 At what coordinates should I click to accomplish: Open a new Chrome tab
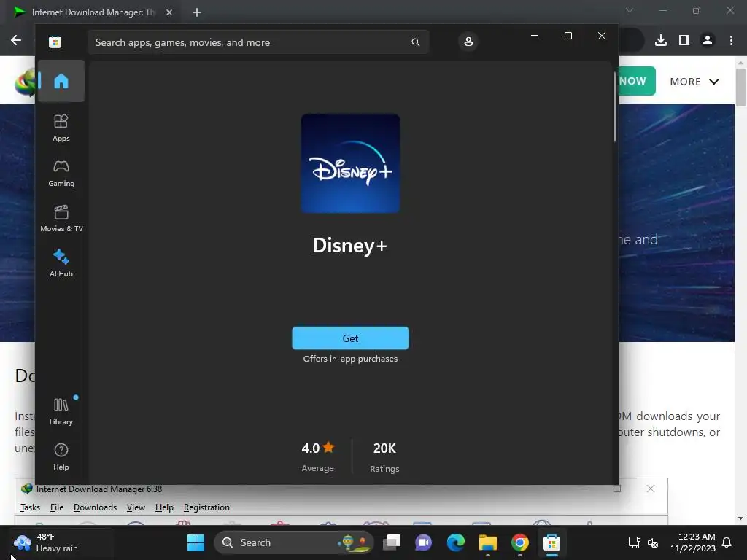coord(197,12)
